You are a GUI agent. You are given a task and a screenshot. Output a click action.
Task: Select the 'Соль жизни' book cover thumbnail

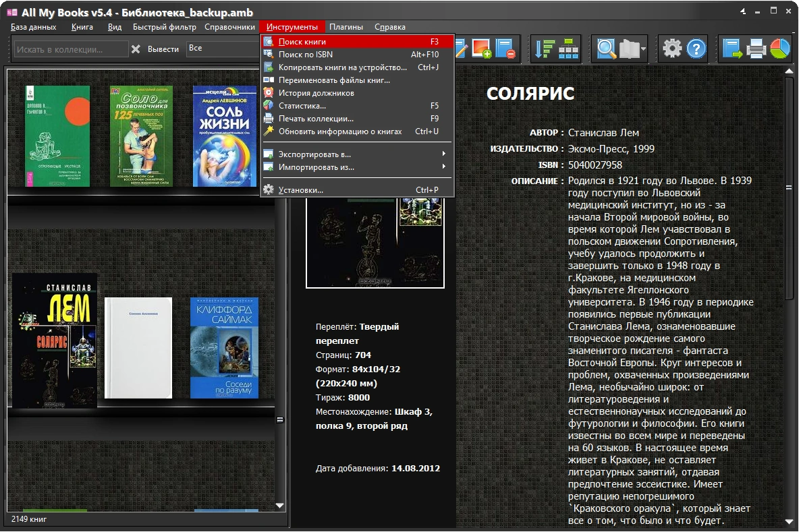(x=225, y=136)
